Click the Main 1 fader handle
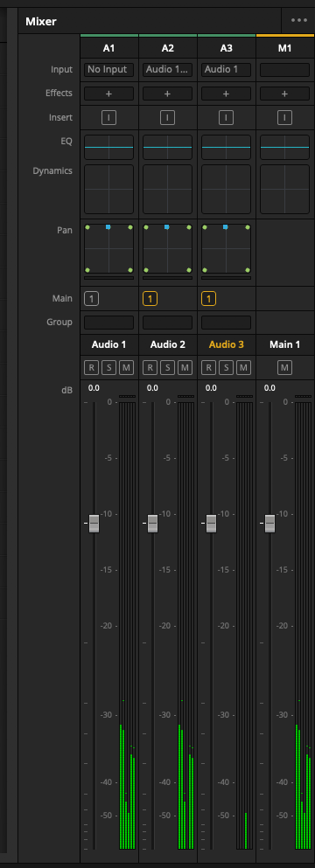315x868 pixels. click(x=269, y=523)
